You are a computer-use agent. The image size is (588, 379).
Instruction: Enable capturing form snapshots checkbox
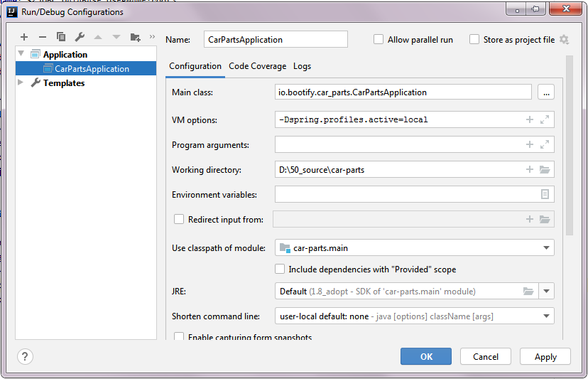click(x=179, y=336)
